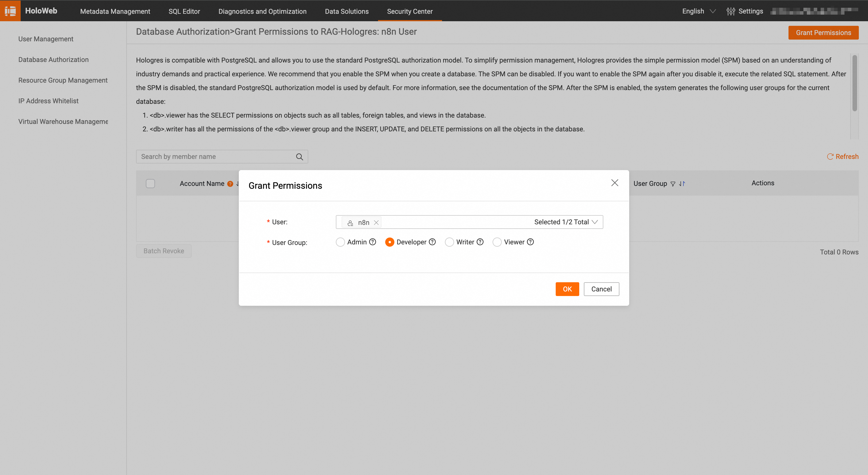Screen dimensions: 868x475
Task: Click the Refresh icon link
Action: point(842,157)
